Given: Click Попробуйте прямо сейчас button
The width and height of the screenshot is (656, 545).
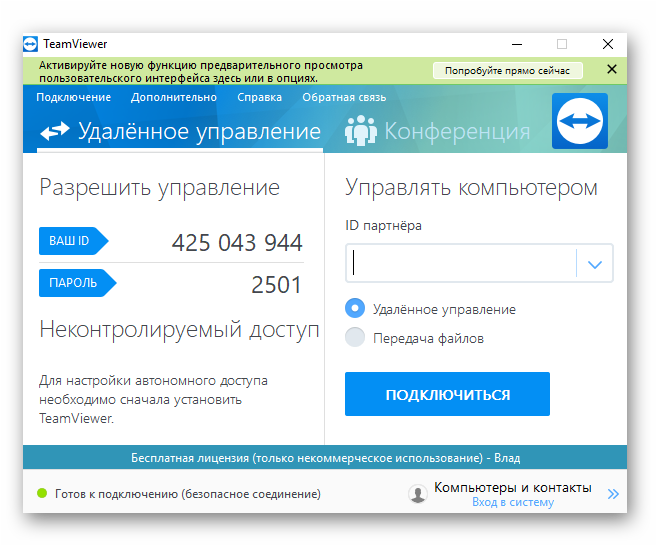Looking at the screenshot, I should coord(507,71).
